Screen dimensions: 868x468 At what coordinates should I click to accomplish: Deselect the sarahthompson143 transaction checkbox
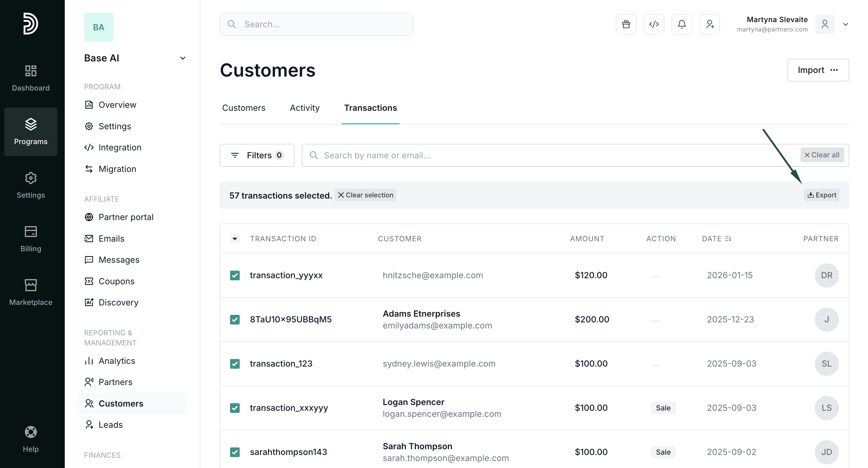(x=235, y=452)
